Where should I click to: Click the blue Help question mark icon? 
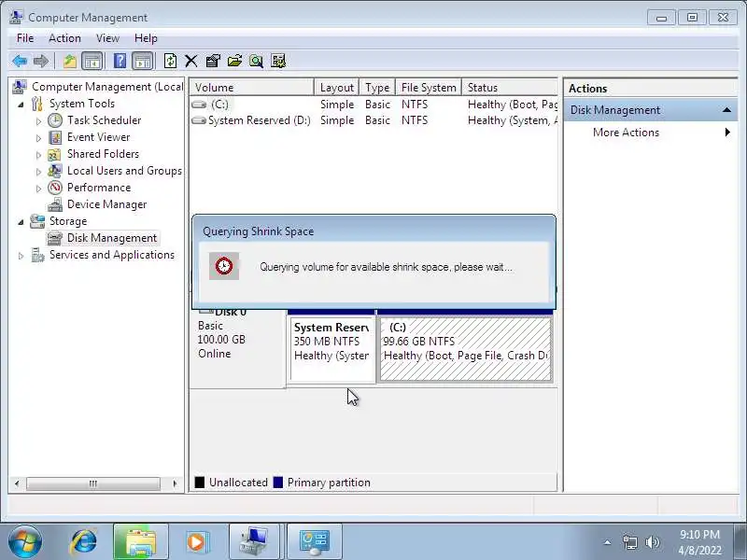(x=120, y=61)
